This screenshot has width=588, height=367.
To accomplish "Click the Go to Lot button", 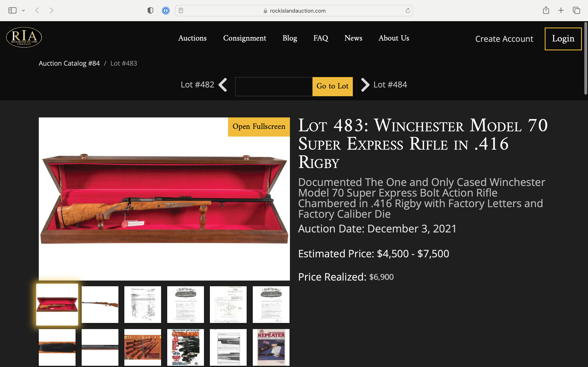I will [332, 87].
